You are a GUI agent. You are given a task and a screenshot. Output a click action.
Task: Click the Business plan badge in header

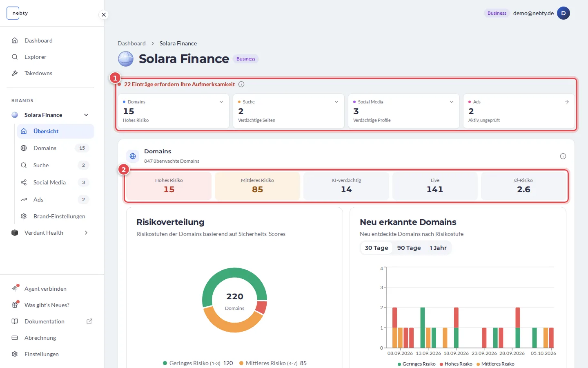pos(497,13)
